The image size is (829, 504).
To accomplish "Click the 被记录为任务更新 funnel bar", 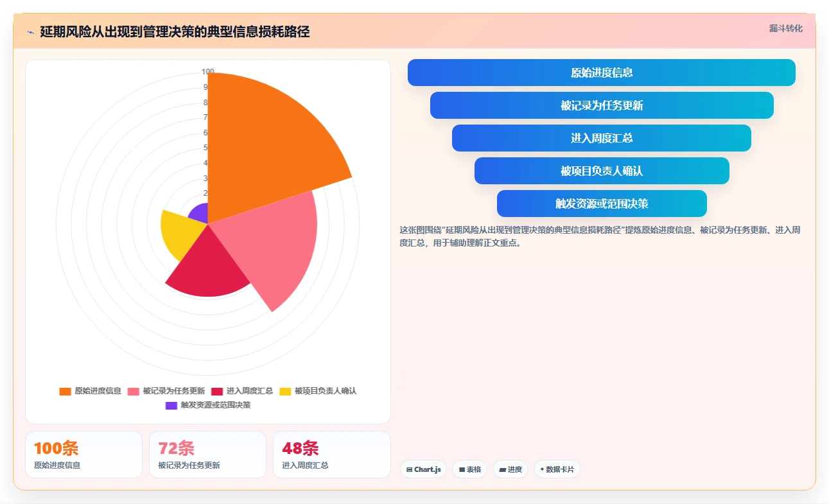I will point(602,105).
